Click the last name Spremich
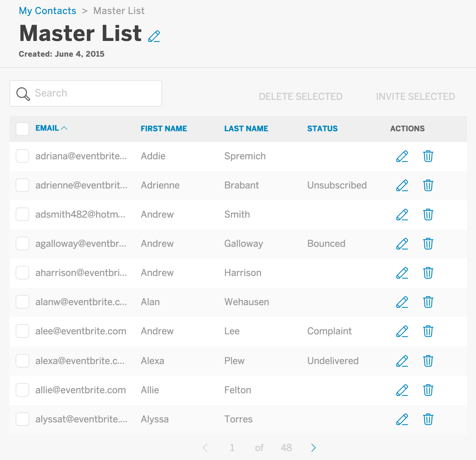The height and width of the screenshot is (460, 476). point(245,156)
